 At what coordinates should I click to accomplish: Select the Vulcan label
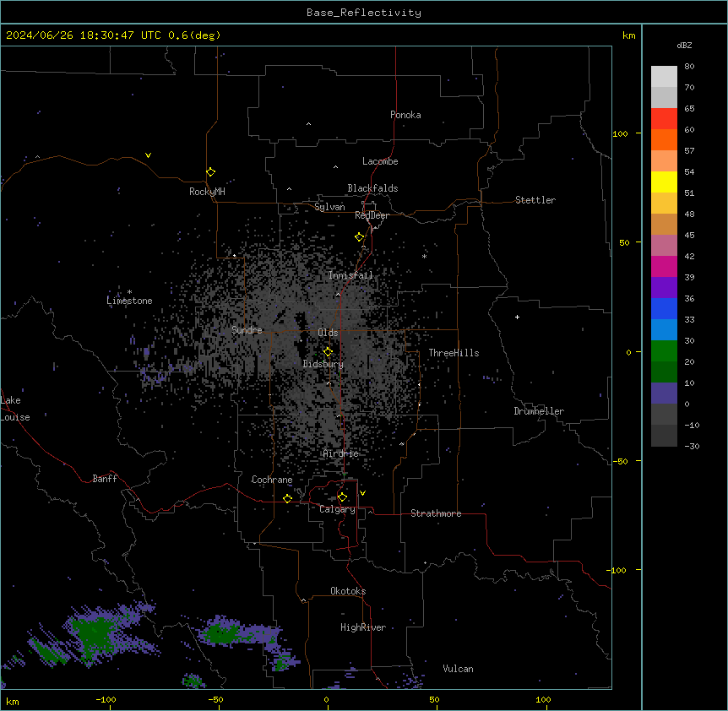pos(459,669)
